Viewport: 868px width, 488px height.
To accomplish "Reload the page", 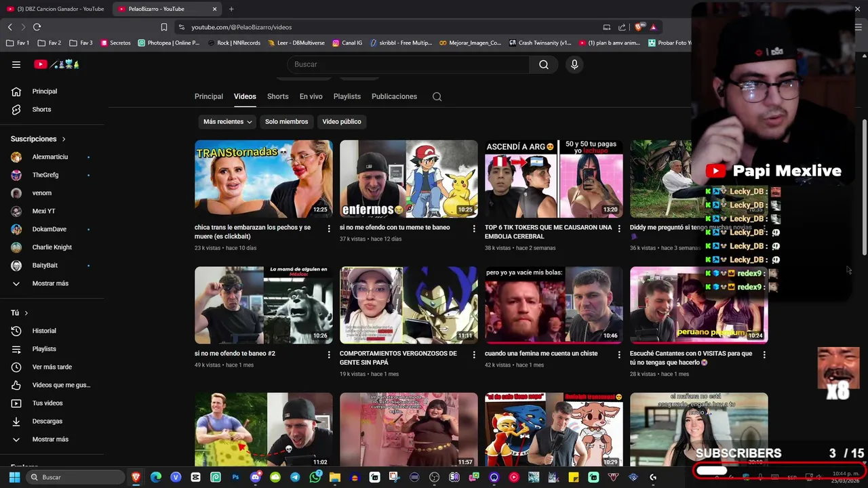I will tap(37, 27).
